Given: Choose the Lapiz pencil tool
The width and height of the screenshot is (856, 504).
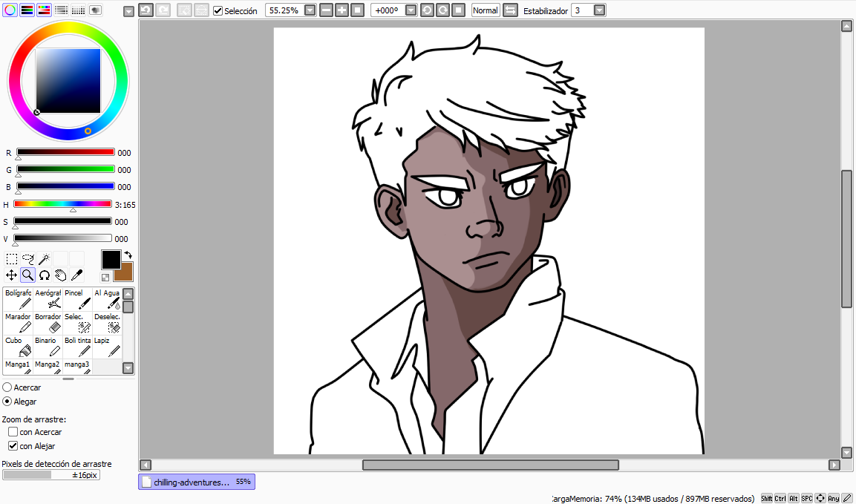Looking at the screenshot, I should click(x=107, y=347).
